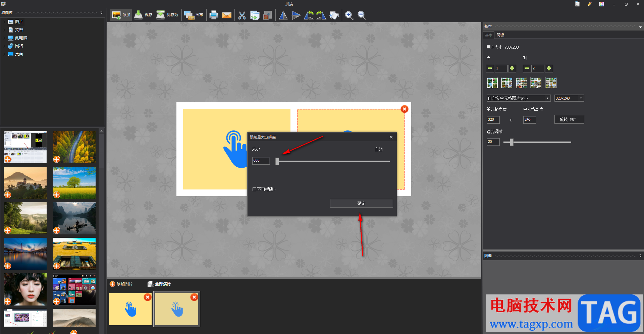Select 文档 in the source tree
This screenshot has height=334, width=644.
click(x=16, y=30)
